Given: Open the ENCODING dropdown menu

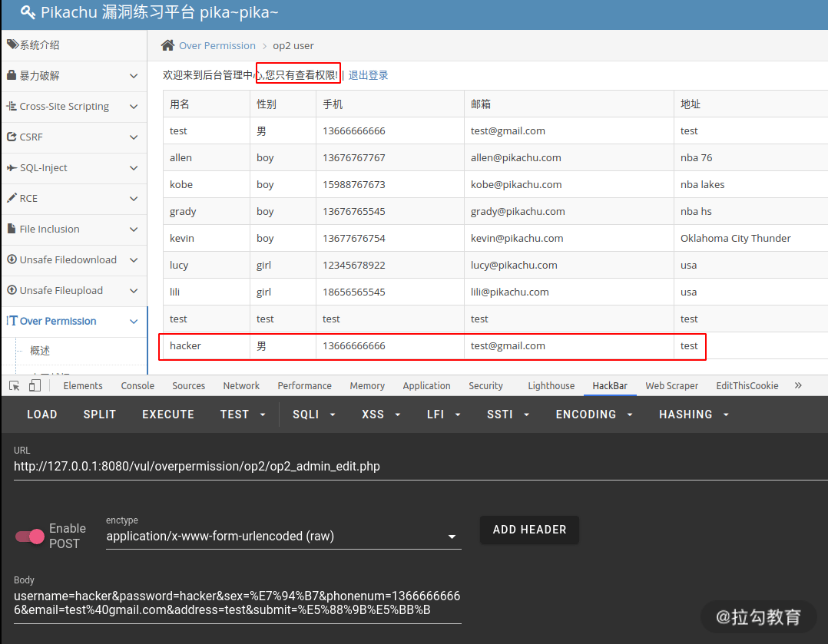Looking at the screenshot, I should [x=594, y=414].
